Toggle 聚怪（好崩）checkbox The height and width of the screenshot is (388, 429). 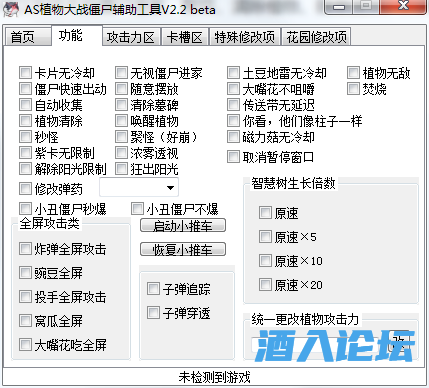pyautogui.click(x=121, y=137)
